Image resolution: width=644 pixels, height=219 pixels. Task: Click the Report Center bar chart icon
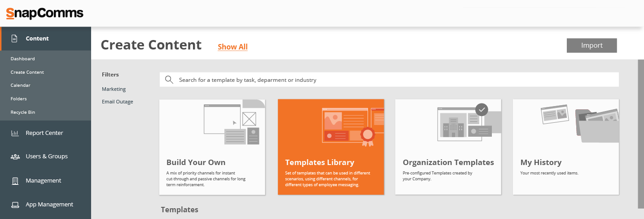pos(15,133)
